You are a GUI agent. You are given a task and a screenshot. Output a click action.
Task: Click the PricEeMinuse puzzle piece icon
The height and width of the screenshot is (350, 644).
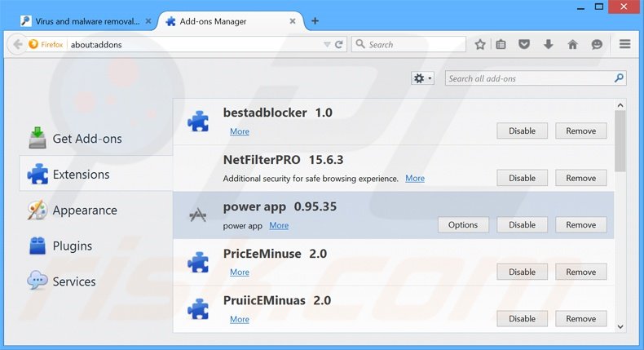pyautogui.click(x=198, y=262)
